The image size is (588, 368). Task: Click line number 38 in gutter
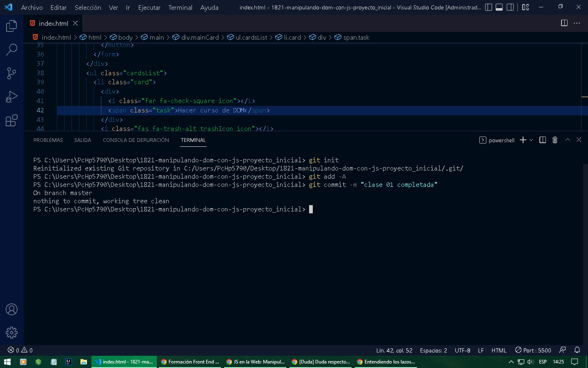click(40, 73)
